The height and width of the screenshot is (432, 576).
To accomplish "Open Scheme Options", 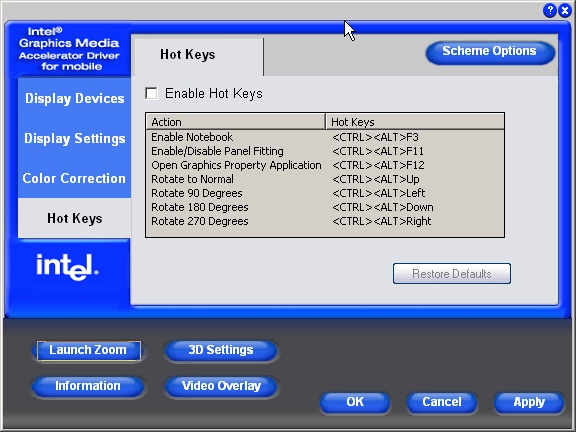I will pyautogui.click(x=490, y=52).
